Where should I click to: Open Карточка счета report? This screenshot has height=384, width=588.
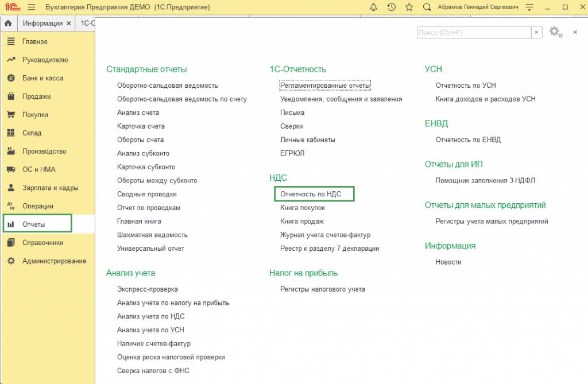tap(141, 126)
